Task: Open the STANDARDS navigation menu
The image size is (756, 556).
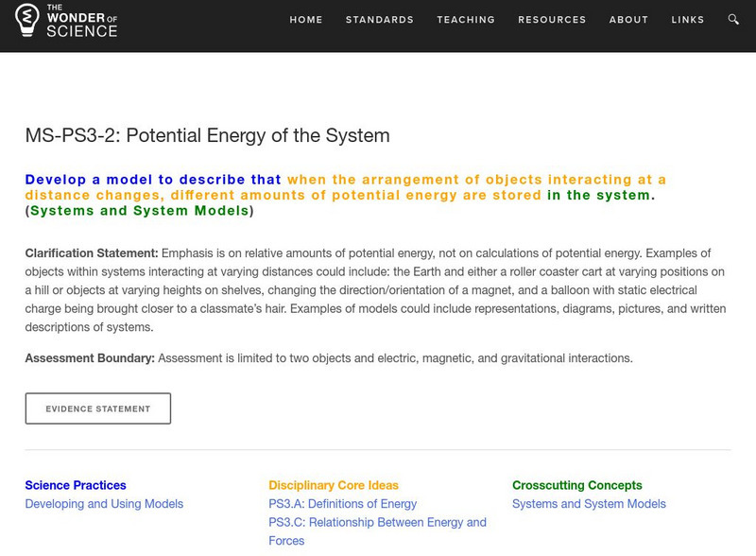Action: point(379,20)
